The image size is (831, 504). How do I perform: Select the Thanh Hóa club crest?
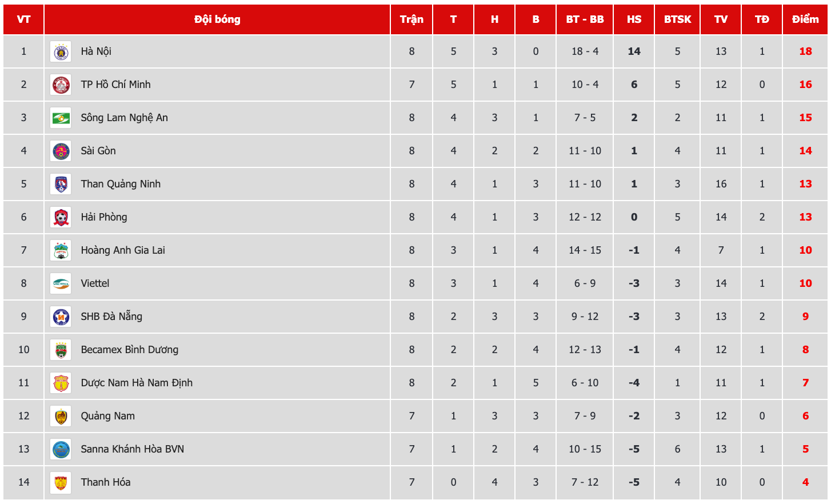(x=61, y=483)
